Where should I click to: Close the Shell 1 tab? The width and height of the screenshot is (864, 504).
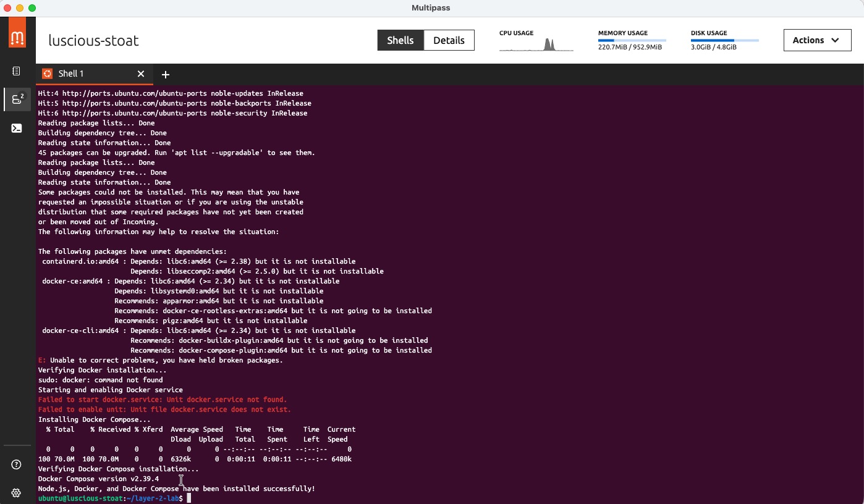coord(141,74)
